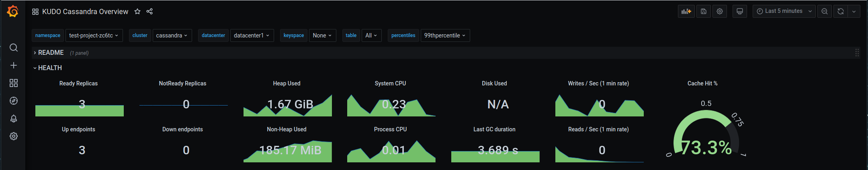Image resolution: width=868 pixels, height=170 pixels.
Task: Open the Grafana home logo
Action: [x=13, y=11]
